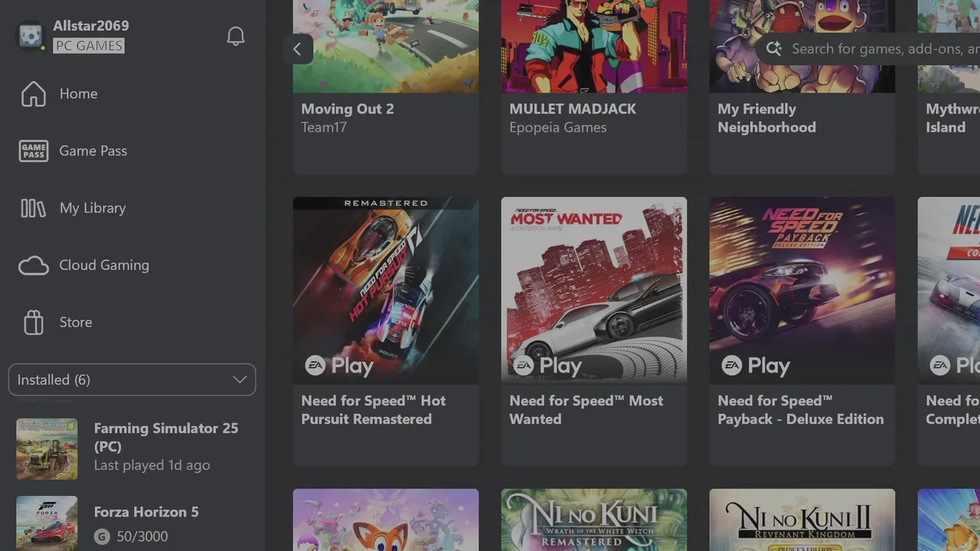Click Forza Horizon 5 in installed list
980x551 pixels.
point(146,512)
